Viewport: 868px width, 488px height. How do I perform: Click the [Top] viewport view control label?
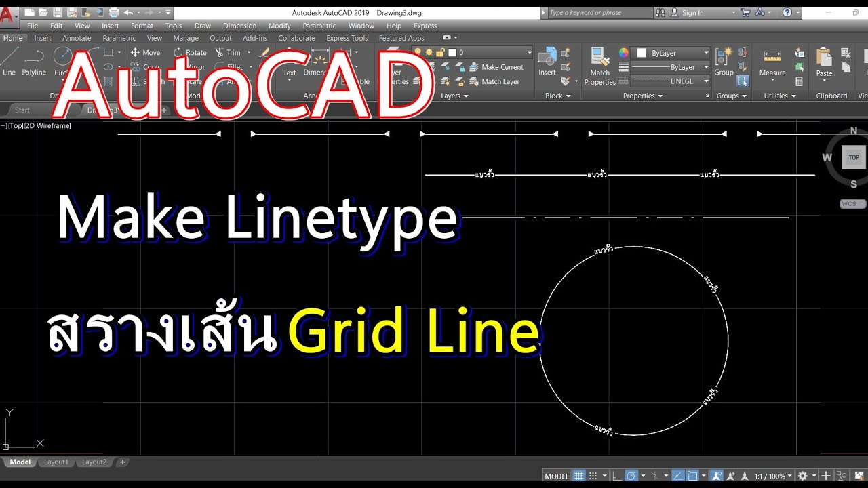[15, 125]
